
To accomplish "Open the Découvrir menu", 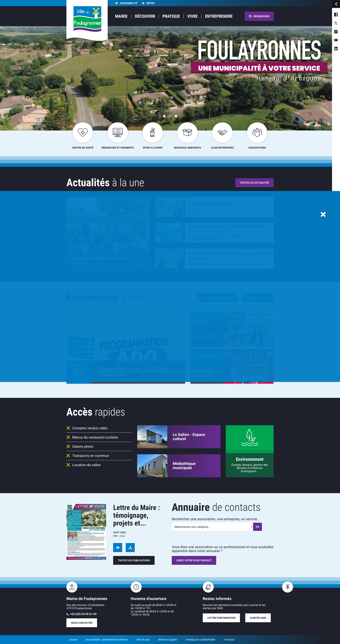I will point(145,16).
